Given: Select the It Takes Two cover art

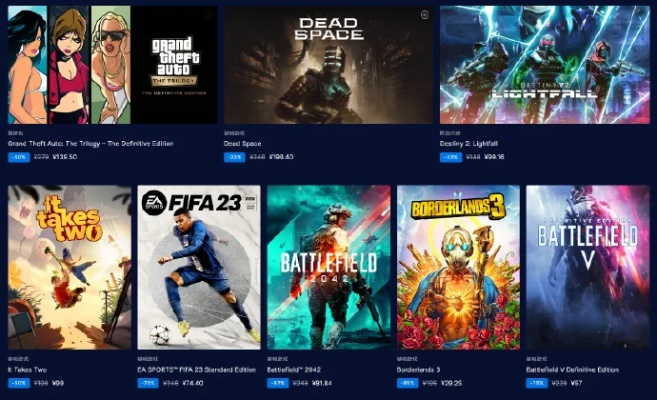Looking at the screenshot, I should click(69, 267).
